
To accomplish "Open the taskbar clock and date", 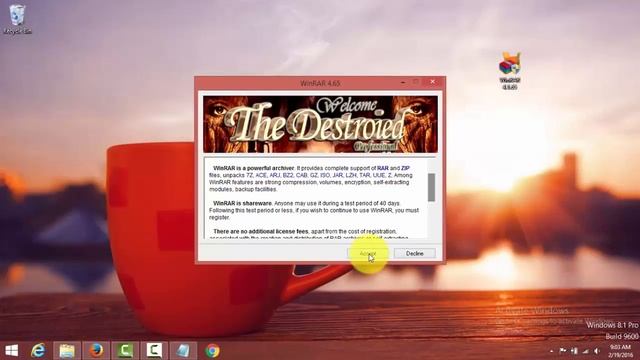I will (x=620, y=351).
